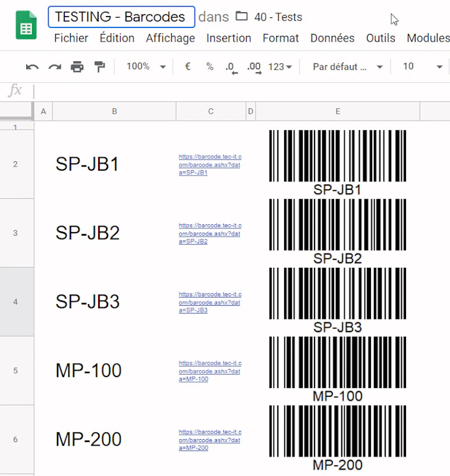Viewport: 450px width, 476px height.
Task: Click the undo arrow icon
Action: 32,67
